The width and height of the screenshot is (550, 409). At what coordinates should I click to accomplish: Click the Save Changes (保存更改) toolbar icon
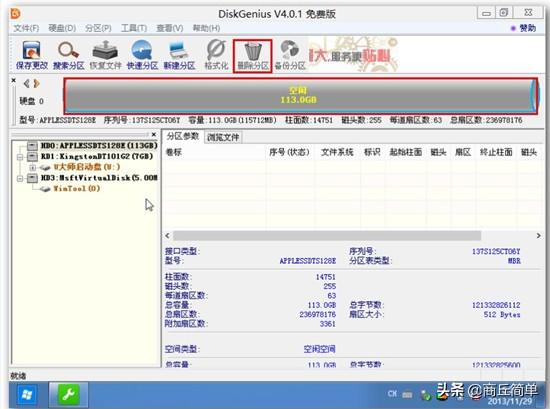(x=32, y=55)
